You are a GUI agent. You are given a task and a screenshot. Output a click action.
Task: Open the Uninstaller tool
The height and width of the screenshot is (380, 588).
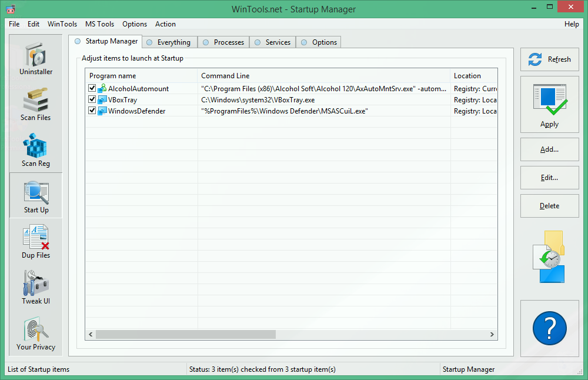(x=35, y=58)
